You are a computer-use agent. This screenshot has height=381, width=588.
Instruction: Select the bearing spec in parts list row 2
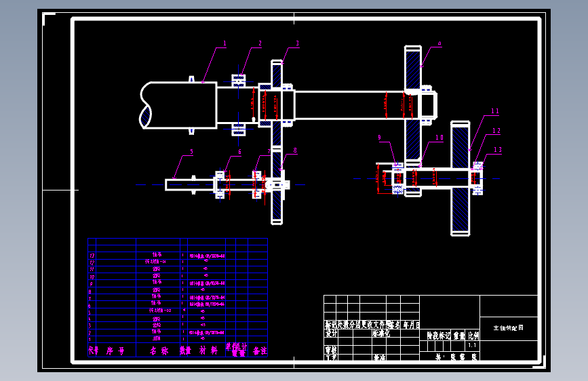coord(207,333)
